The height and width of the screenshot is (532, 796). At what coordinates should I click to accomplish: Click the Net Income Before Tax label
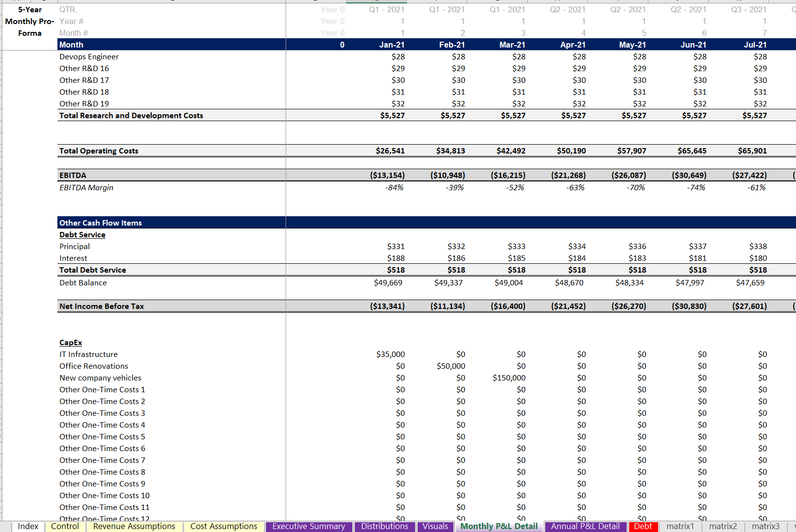click(102, 306)
